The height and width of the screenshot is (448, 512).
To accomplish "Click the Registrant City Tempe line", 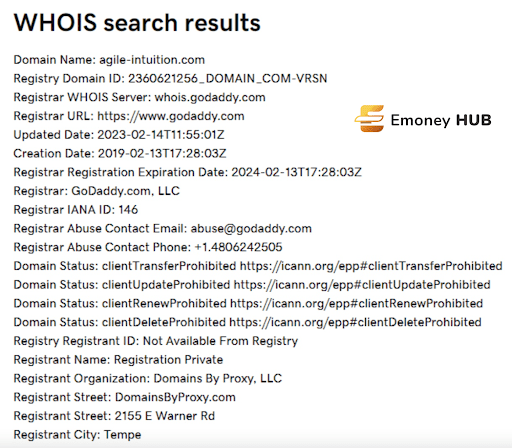I will (x=77, y=435).
